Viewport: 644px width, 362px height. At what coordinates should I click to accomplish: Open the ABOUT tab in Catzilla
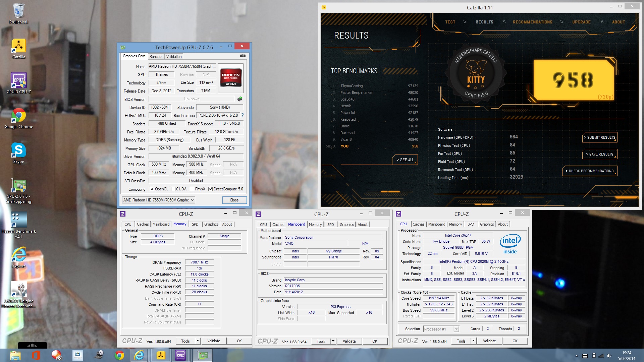[619, 22]
